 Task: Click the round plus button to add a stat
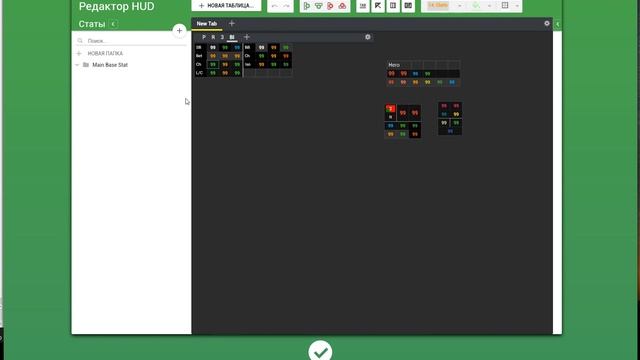(179, 31)
